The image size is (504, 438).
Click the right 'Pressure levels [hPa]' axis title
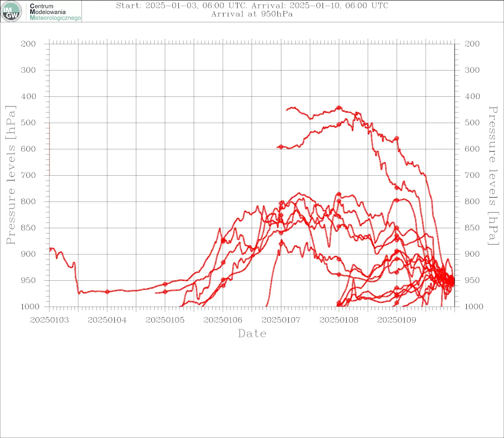(x=493, y=176)
